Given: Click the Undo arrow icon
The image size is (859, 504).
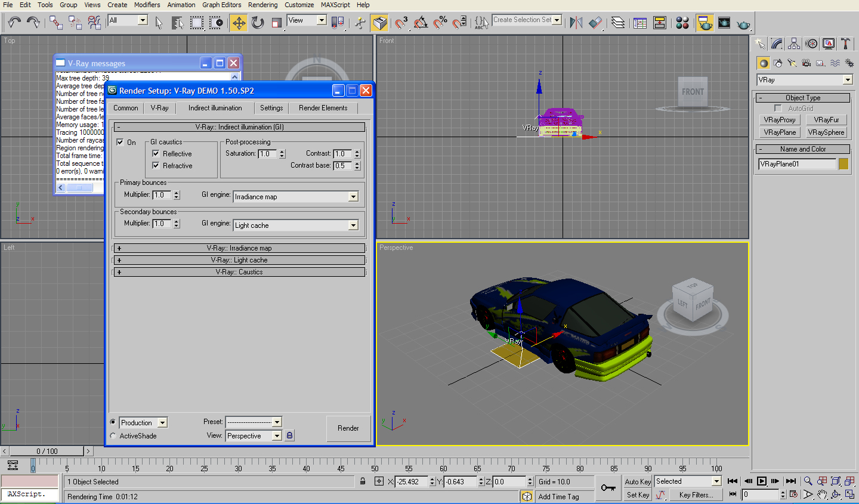Looking at the screenshot, I should tap(14, 23).
